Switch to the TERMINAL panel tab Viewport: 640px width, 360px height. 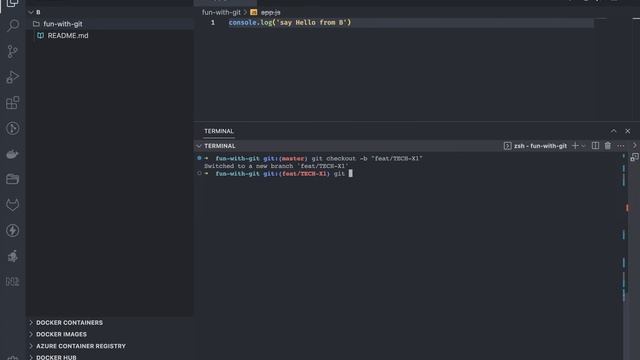(219, 131)
